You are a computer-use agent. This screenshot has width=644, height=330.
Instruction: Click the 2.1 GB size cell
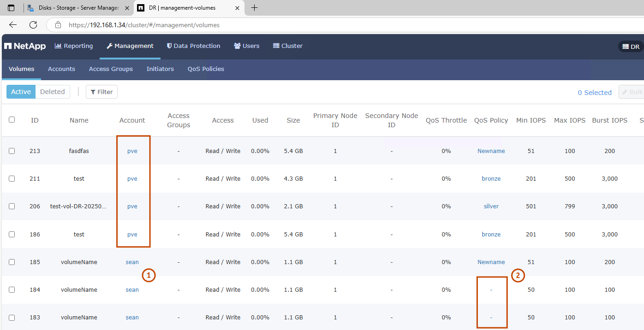(293, 206)
